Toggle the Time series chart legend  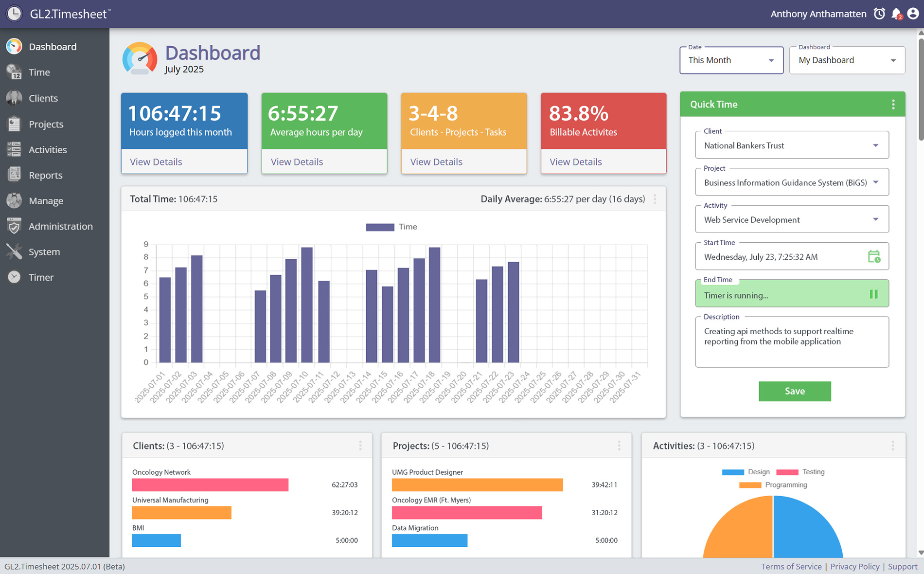pos(391,227)
